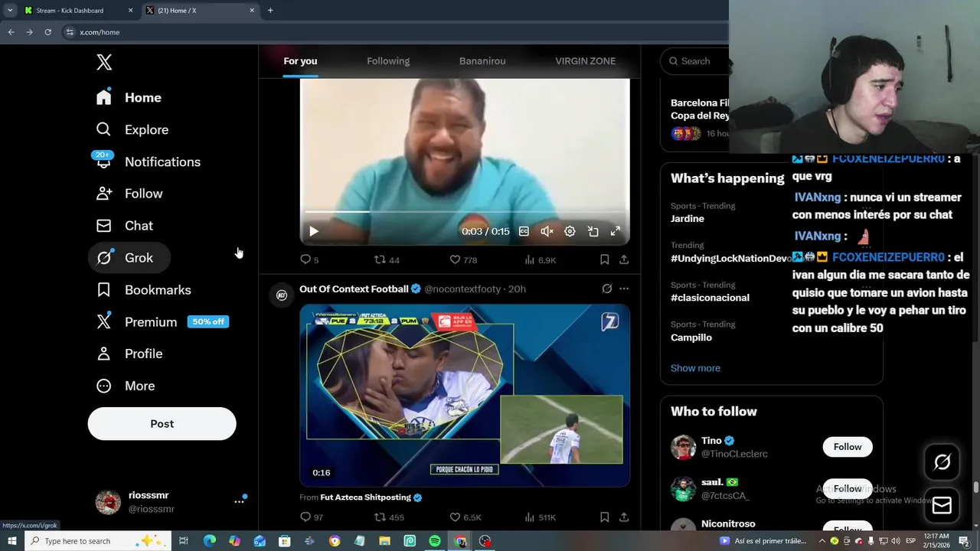
Task: Open the floating Grok button
Action: click(x=942, y=462)
